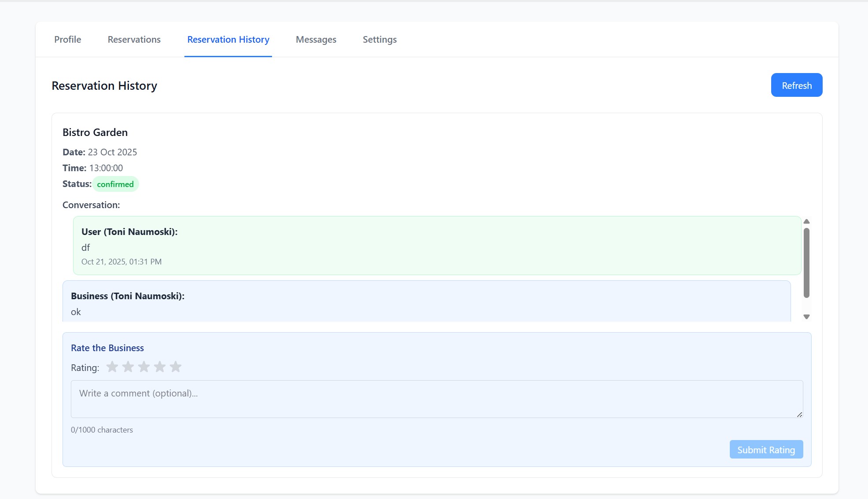Screen dimensions: 868x499
Task: Click the timestamp Oct 21, 2025, 01:31 PM
Action: [x=121, y=262]
